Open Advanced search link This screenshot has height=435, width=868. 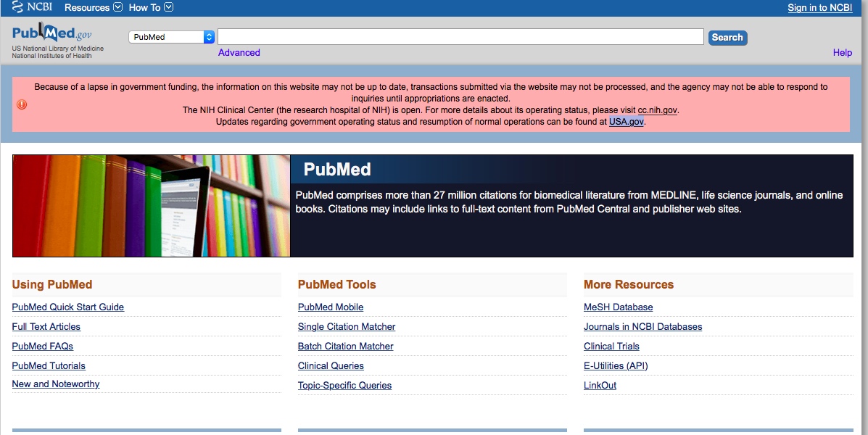239,53
